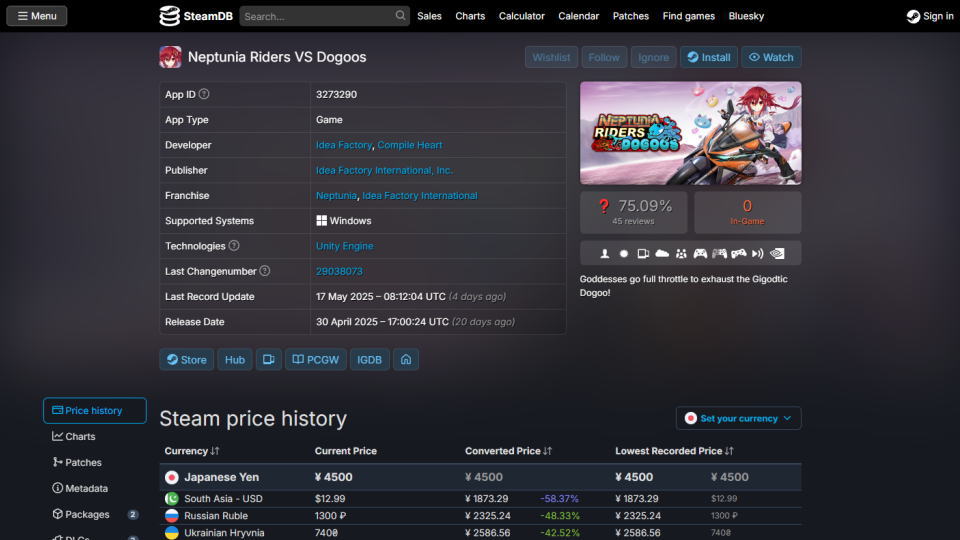
Task: Open the Steam Deck compatibility icon button
Action: pos(268,359)
